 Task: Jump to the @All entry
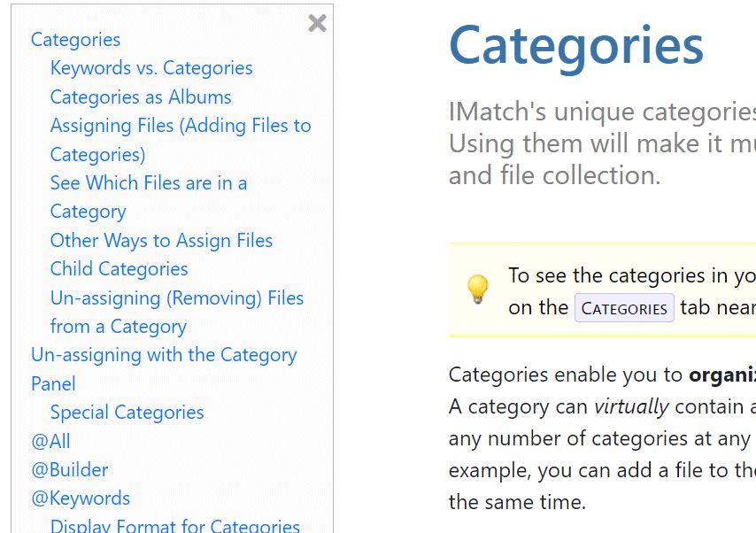coord(50,441)
